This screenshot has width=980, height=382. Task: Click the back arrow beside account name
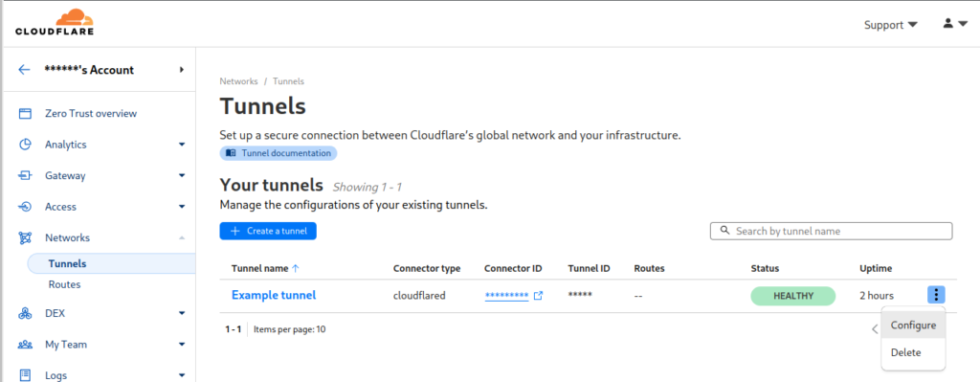point(24,70)
